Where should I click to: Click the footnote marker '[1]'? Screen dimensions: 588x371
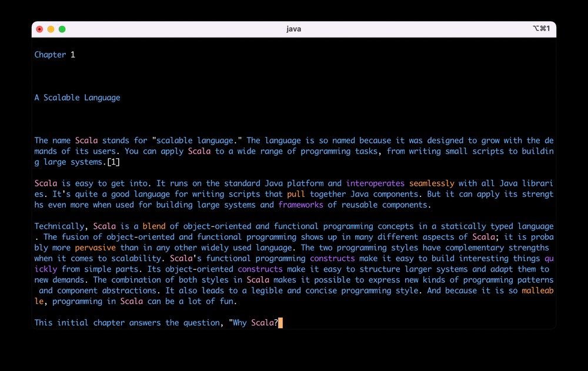pos(113,162)
